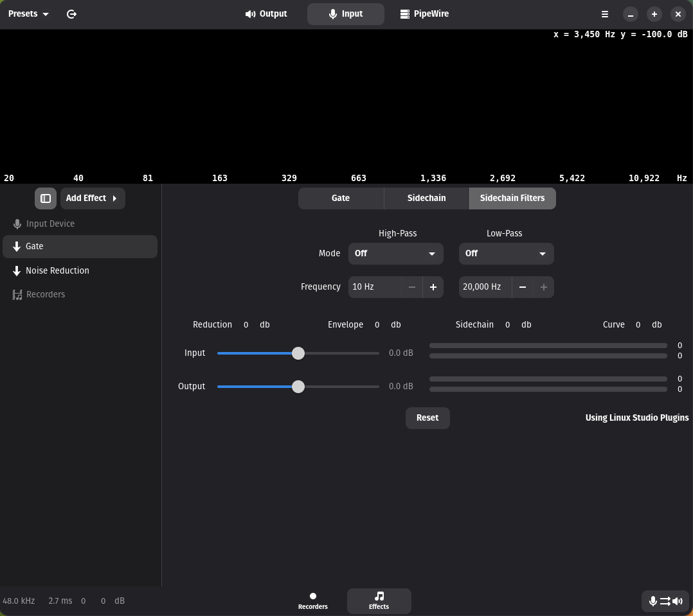Click the bypass/reset icon beside Presets
This screenshot has height=616, width=693.
pyautogui.click(x=71, y=13)
